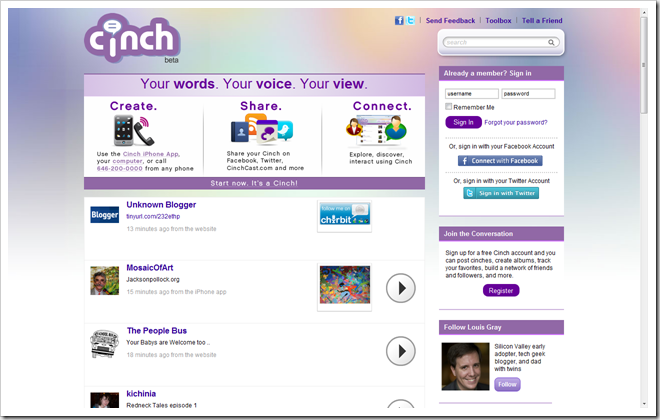Play The People Bus cinch

coord(400,350)
